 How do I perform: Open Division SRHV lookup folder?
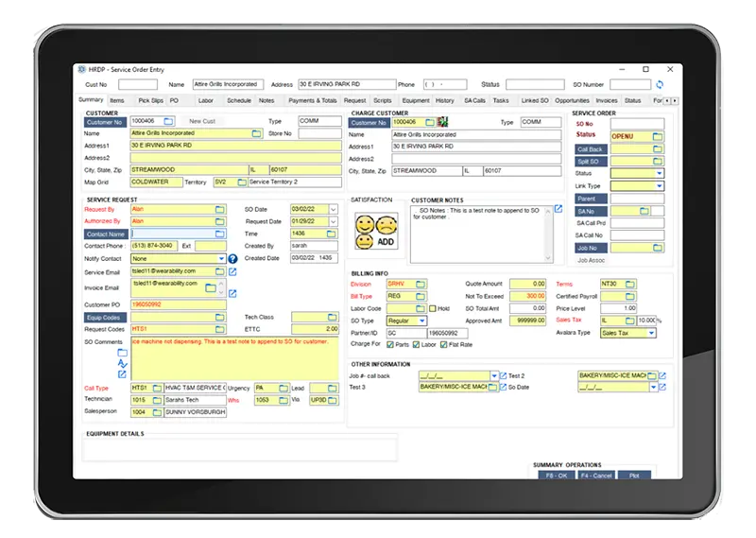421,284
